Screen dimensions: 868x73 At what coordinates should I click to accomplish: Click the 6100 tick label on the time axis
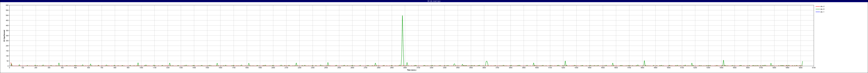point(814,68)
